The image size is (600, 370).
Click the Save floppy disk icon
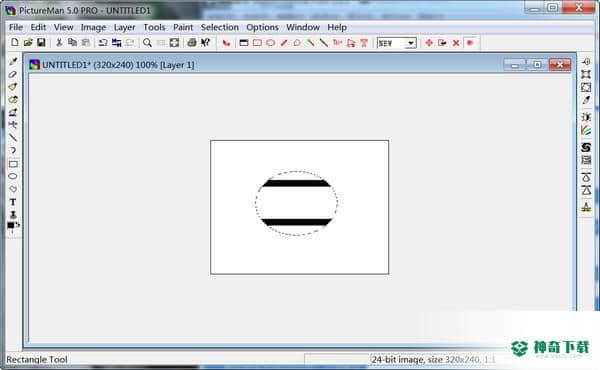[41, 42]
